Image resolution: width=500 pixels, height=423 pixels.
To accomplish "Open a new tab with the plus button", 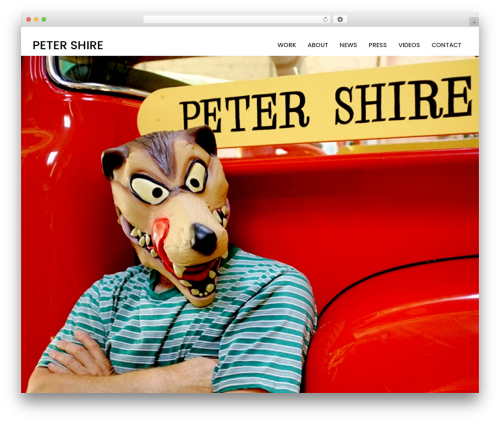I will click(474, 22).
